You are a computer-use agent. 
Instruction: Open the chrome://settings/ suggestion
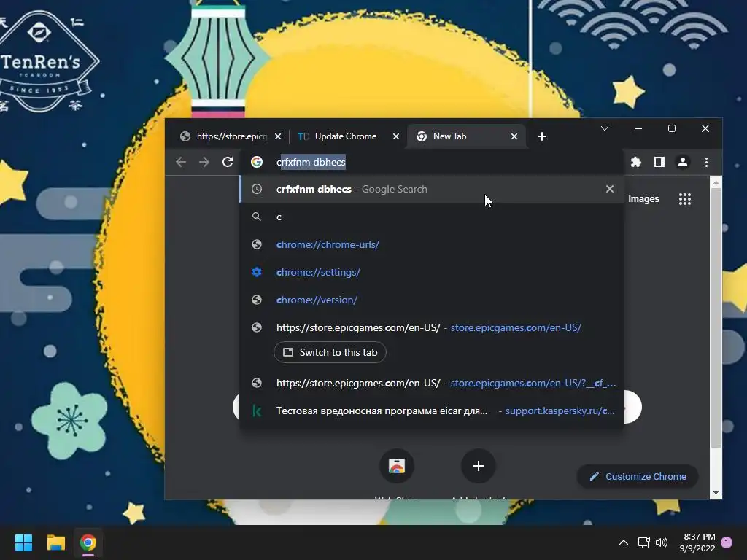pyautogui.click(x=432, y=272)
